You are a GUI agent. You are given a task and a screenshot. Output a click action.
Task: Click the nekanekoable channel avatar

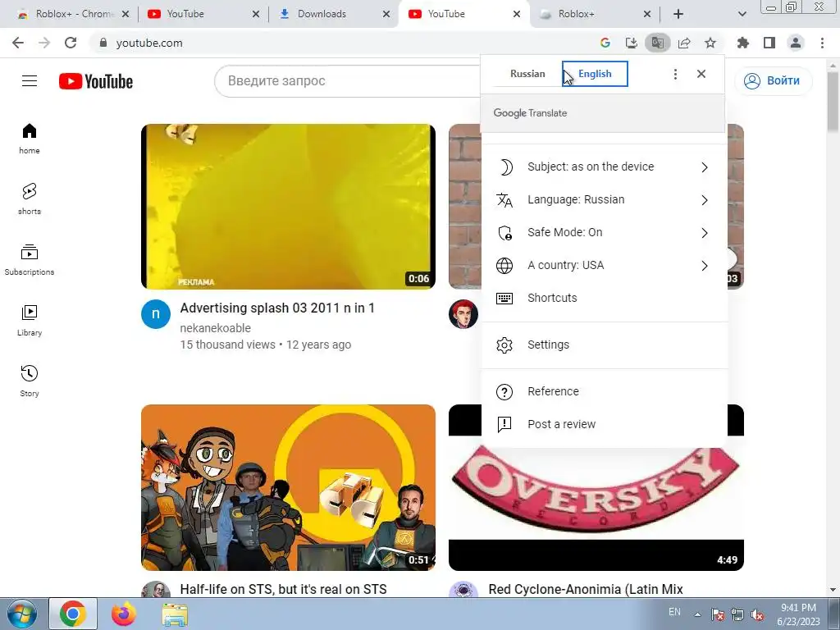[x=156, y=314]
